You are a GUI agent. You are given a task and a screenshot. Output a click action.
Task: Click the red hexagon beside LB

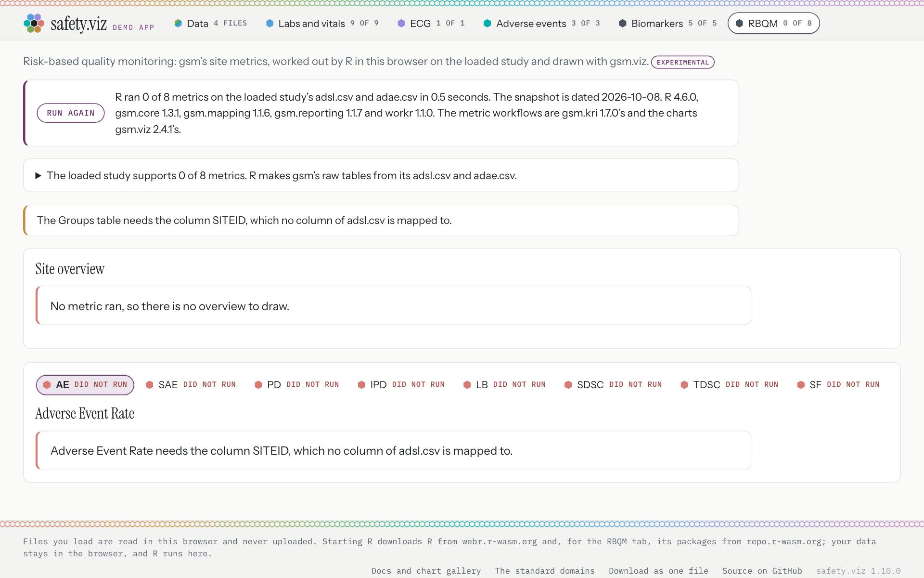tap(467, 385)
